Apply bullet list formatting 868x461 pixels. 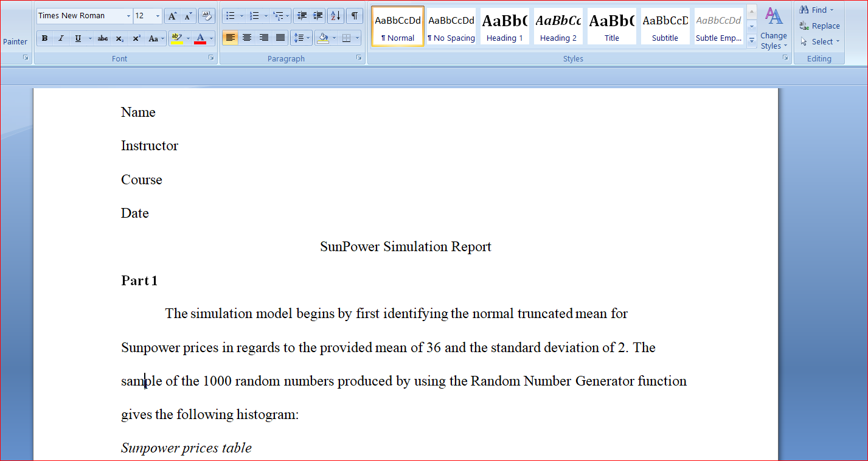coord(230,16)
